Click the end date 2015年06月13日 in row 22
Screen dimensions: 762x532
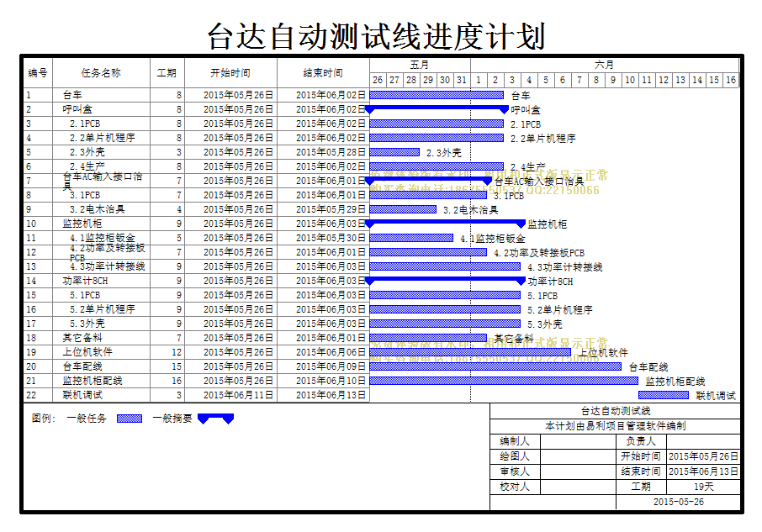[331, 395]
